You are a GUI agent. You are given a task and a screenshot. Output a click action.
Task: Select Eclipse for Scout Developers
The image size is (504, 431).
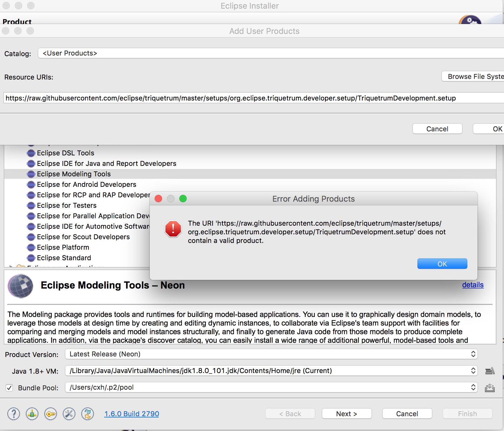point(83,237)
